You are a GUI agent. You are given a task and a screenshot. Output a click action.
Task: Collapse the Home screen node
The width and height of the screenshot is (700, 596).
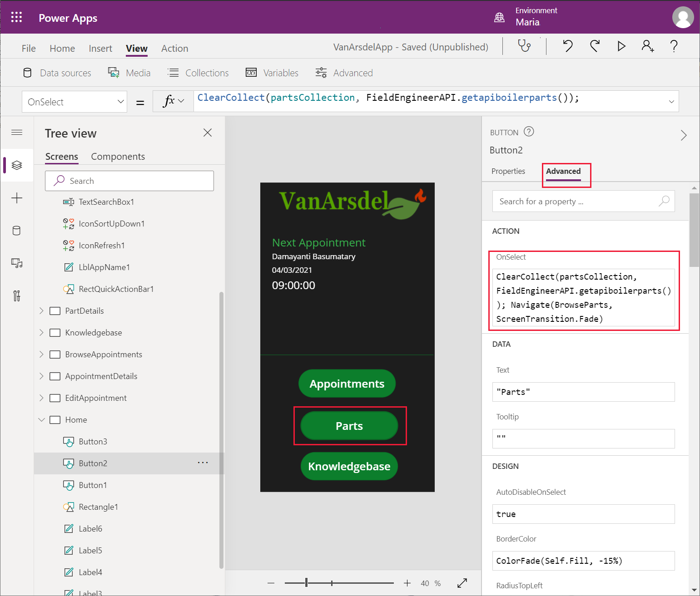tap(41, 419)
